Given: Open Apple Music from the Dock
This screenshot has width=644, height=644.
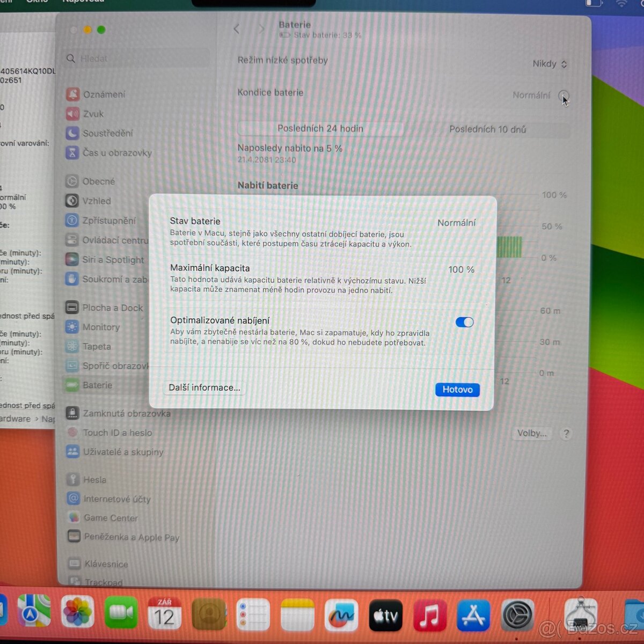Looking at the screenshot, I should coord(429,614).
